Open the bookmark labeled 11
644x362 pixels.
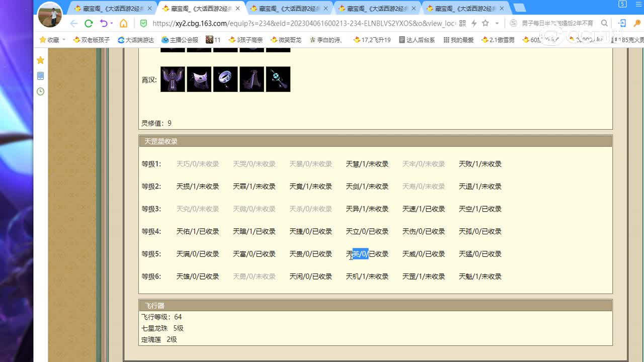(x=213, y=40)
